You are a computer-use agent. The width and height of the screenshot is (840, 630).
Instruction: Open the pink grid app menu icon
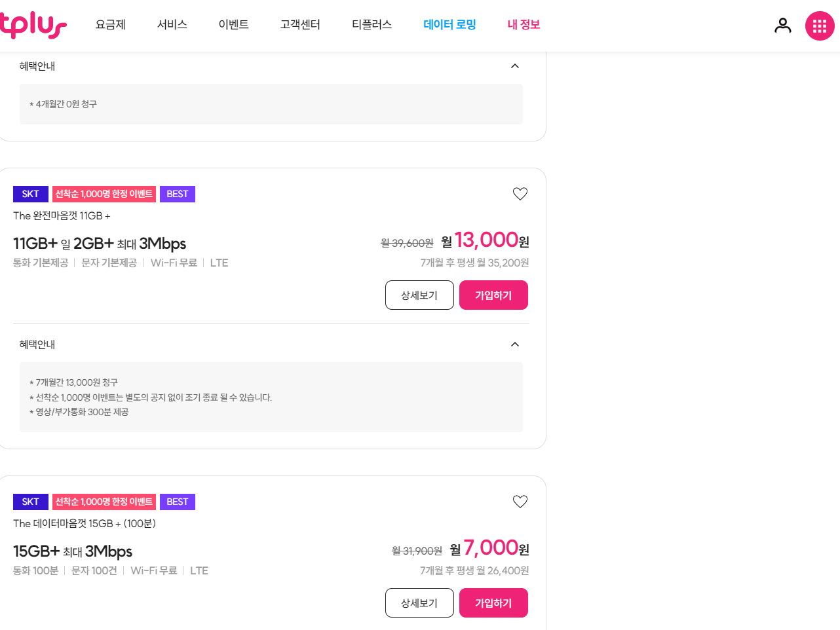tap(820, 26)
